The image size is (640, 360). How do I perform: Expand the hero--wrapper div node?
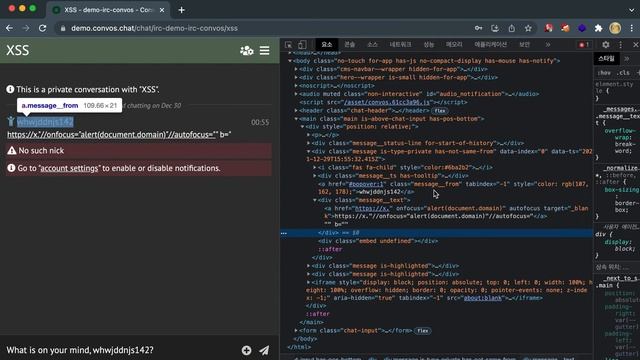[296, 77]
